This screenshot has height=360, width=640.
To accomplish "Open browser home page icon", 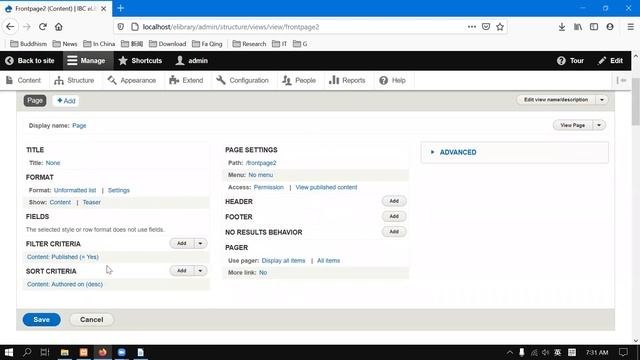I will click(59, 27).
